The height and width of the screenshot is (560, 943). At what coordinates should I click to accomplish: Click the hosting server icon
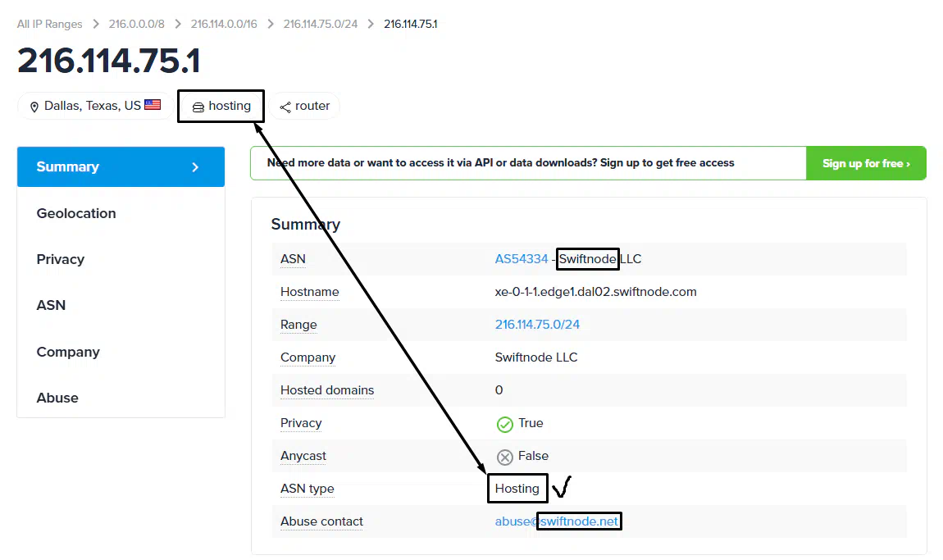tap(198, 107)
